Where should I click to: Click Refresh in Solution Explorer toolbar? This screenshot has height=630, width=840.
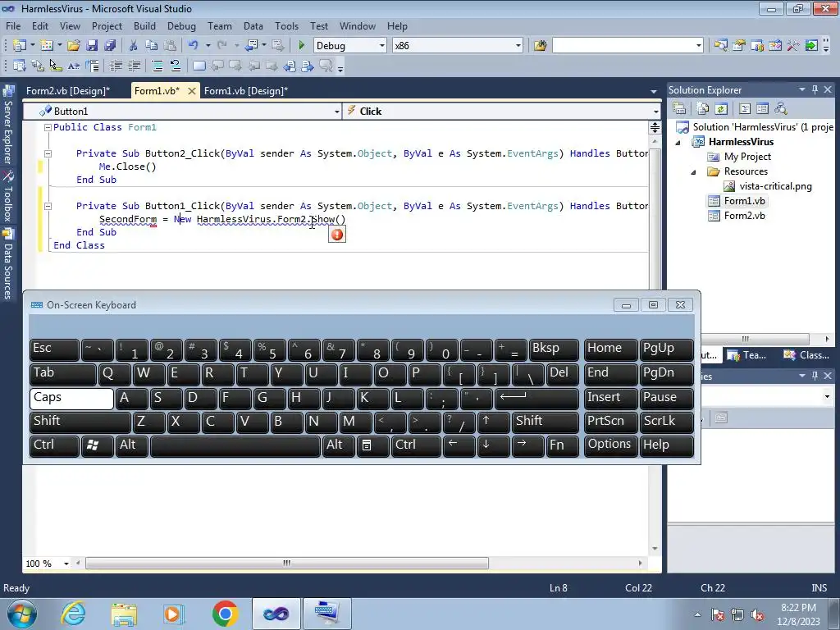[720, 109]
